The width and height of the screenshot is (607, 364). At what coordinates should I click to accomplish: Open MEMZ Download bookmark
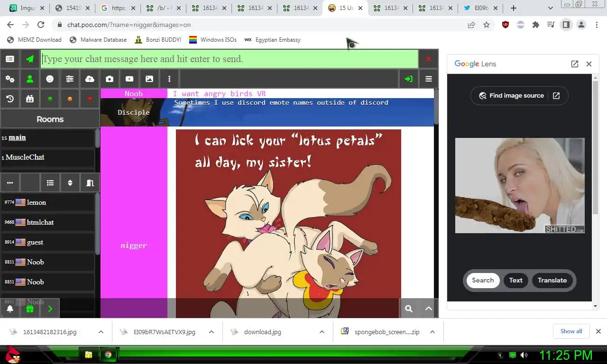pyautogui.click(x=34, y=40)
